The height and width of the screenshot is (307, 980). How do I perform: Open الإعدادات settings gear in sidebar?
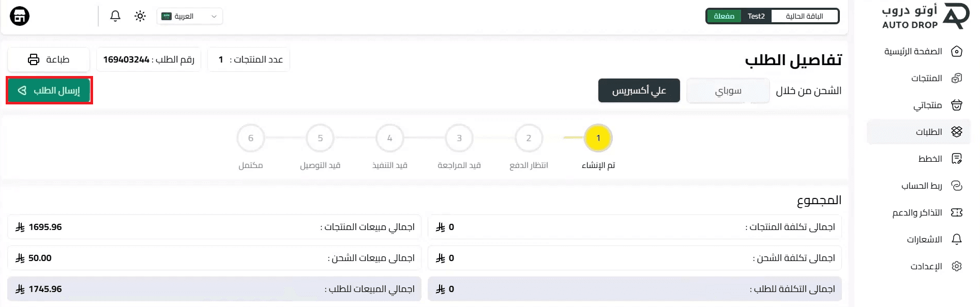957,266
